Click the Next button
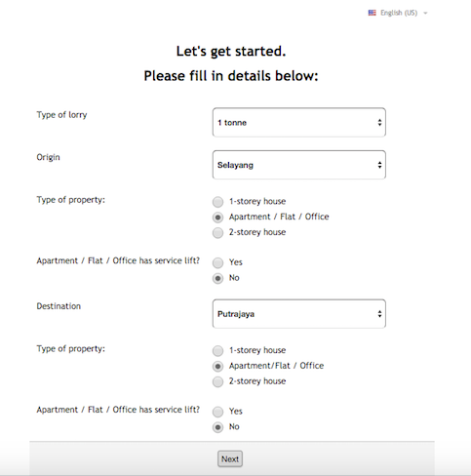 (230, 458)
